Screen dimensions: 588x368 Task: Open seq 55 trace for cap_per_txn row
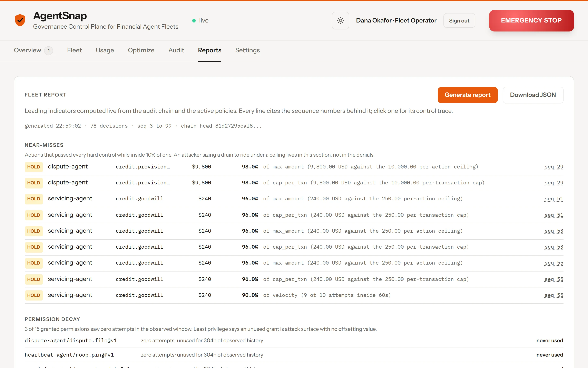click(554, 279)
